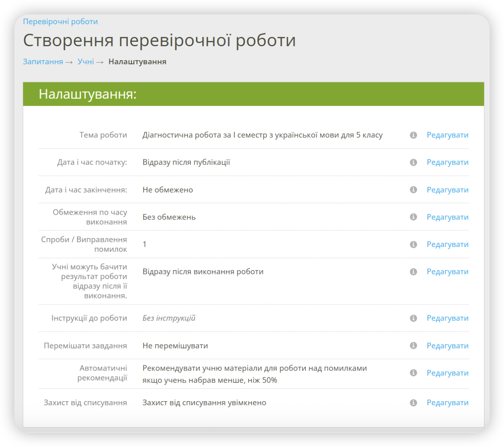This screenshot has height=447, width=504.
Task: Open info tooltip for Захист від списування
Action: point(413,402)
